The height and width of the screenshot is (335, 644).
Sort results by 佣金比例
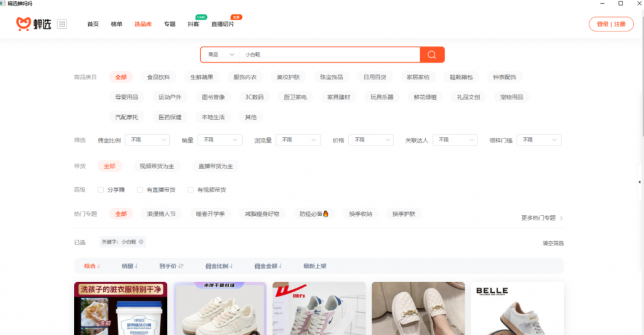219,266
